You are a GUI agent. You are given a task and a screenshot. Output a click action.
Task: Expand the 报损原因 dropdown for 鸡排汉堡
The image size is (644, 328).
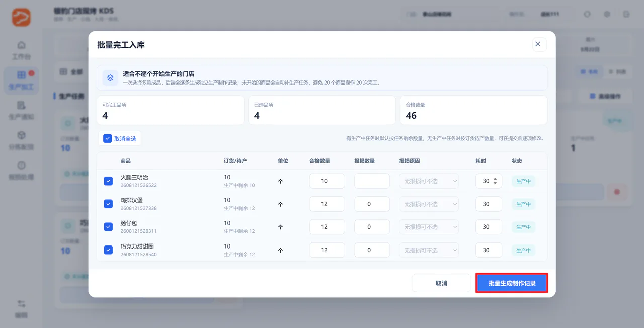429,204
